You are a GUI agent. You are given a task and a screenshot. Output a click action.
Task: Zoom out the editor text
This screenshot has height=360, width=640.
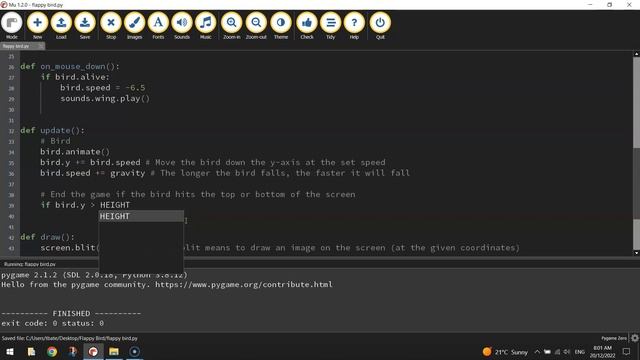coord(256,26)
